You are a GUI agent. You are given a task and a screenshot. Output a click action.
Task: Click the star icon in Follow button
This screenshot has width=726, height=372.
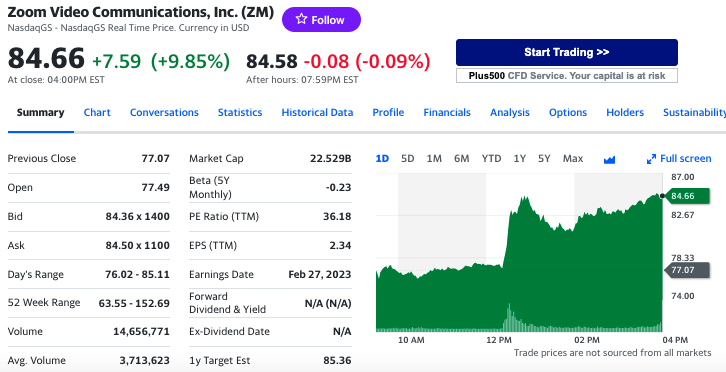[x=301, y=19]
